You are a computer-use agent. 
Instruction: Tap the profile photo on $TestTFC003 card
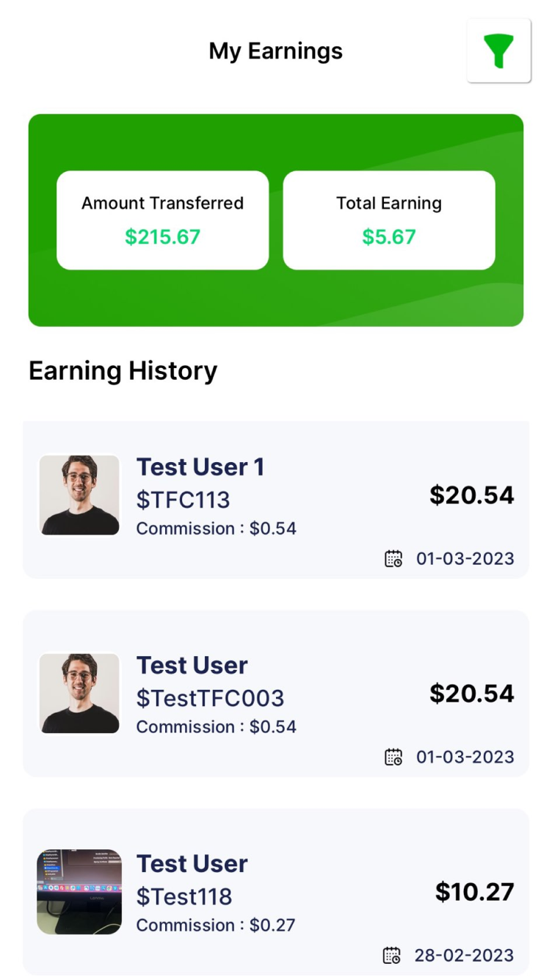pyautogui.click(x=79, y=693)
